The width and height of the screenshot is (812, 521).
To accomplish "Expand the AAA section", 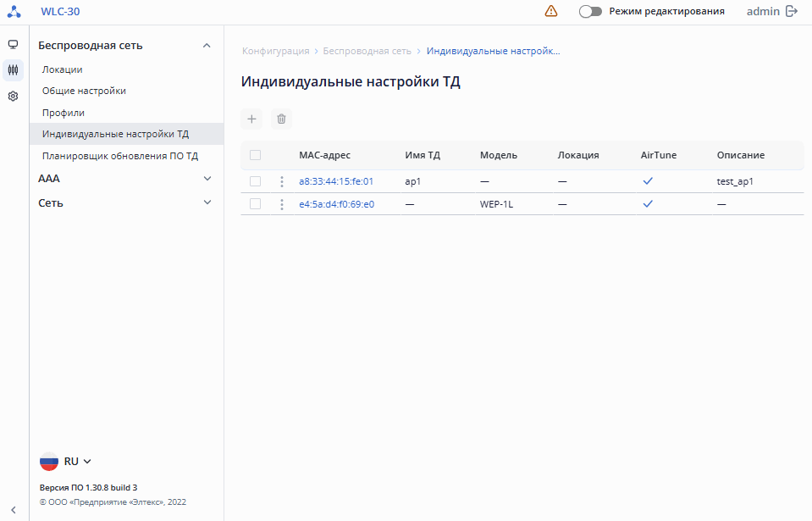I will 207,179.
